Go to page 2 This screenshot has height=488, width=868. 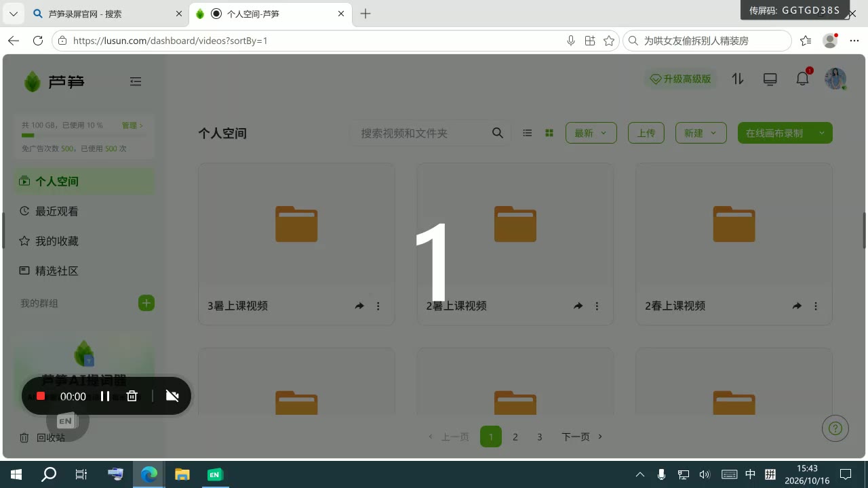click(x=515, y=436)
